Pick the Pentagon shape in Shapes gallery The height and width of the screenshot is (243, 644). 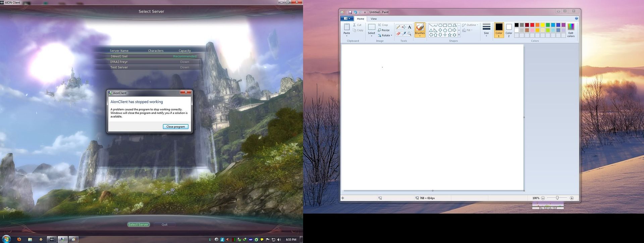445,30
